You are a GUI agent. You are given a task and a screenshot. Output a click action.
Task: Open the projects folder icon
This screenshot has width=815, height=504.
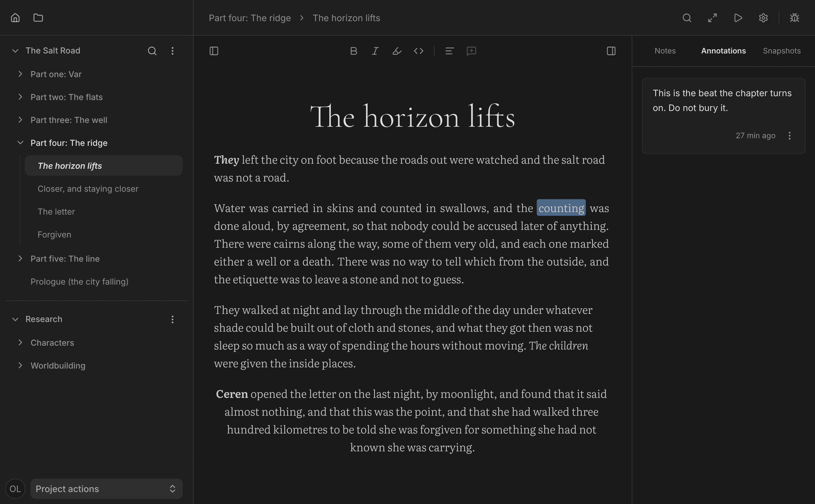coord(38,18)
